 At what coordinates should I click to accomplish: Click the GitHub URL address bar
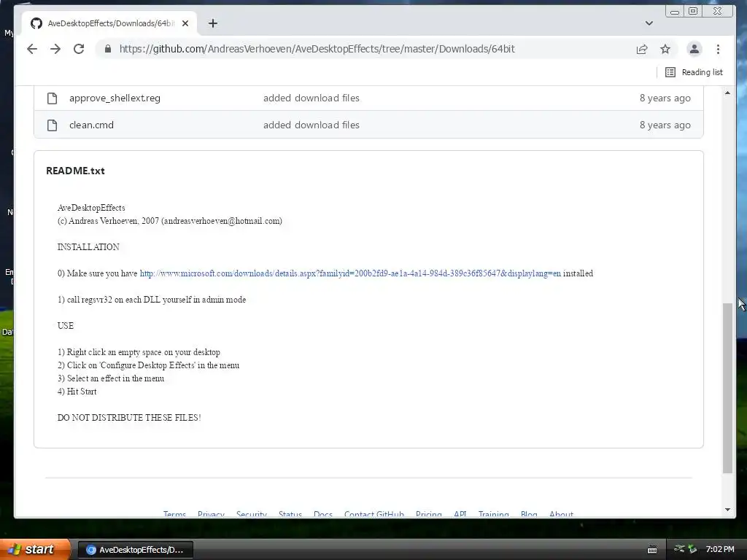tap(317, 49)
